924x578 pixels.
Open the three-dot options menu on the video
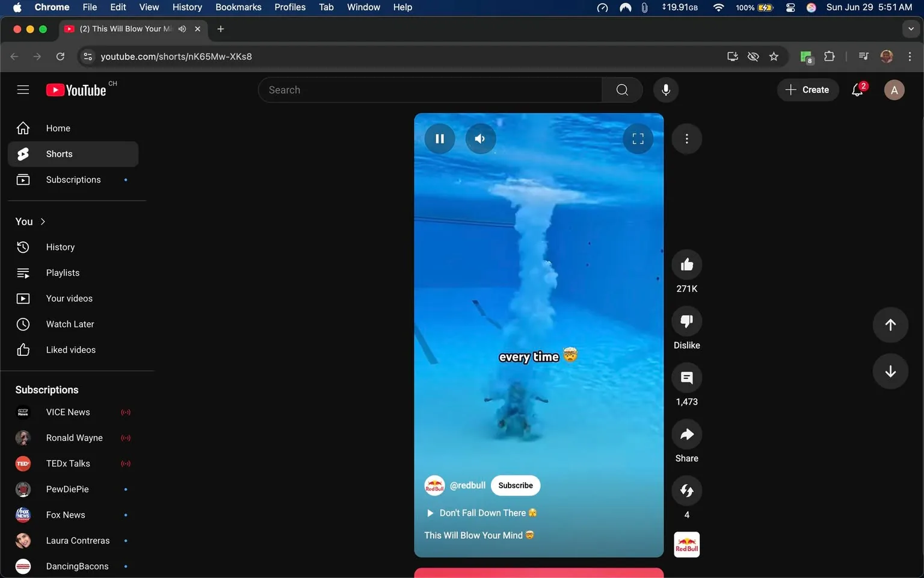coord(686,138)
